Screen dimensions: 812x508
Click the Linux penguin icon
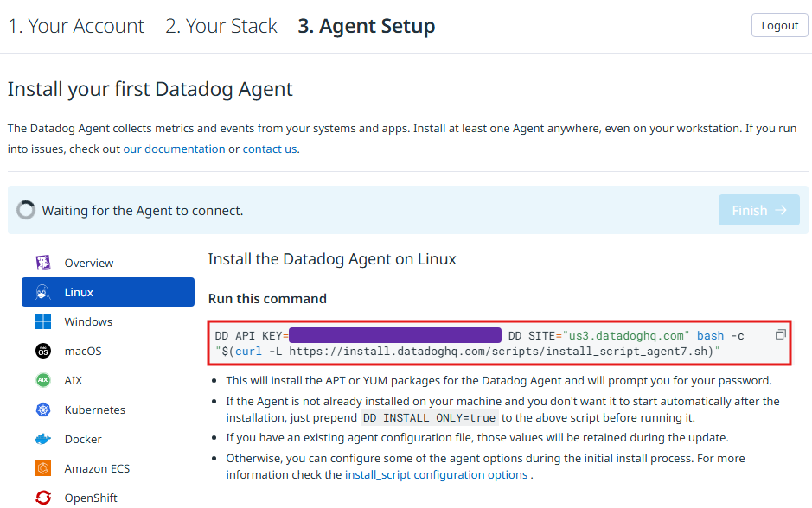(43, 292)
